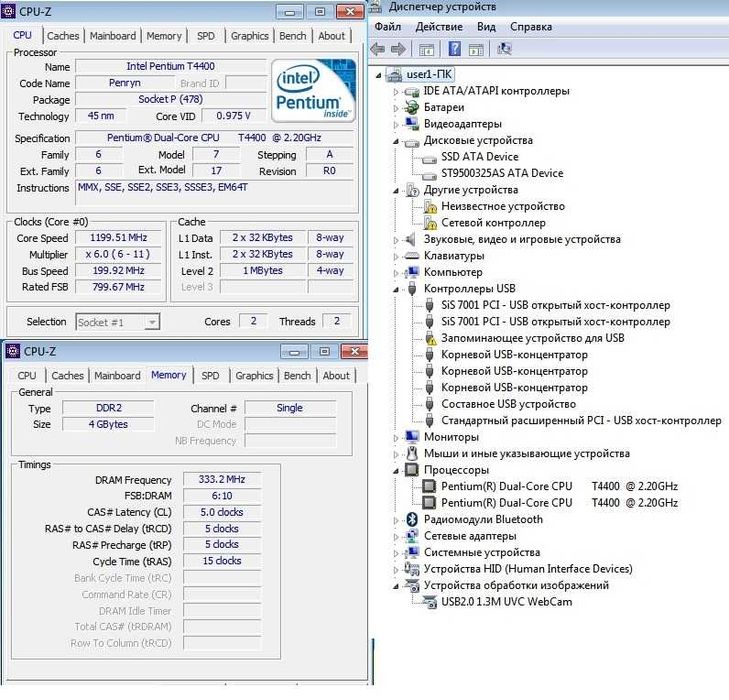Image resolution: width=729 pixels, height=700 pixels.
Task: Expand Мониторы node arrow
Action: coord(396,437)
